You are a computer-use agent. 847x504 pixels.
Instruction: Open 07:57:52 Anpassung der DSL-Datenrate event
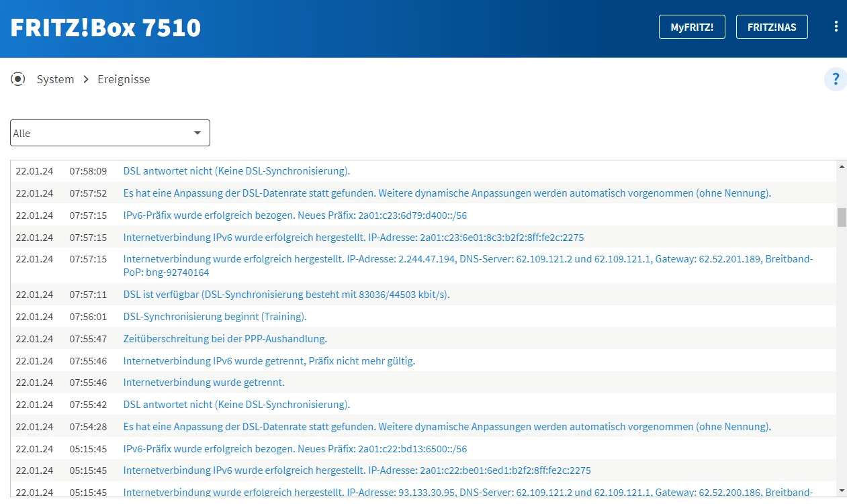pos(447,193)
